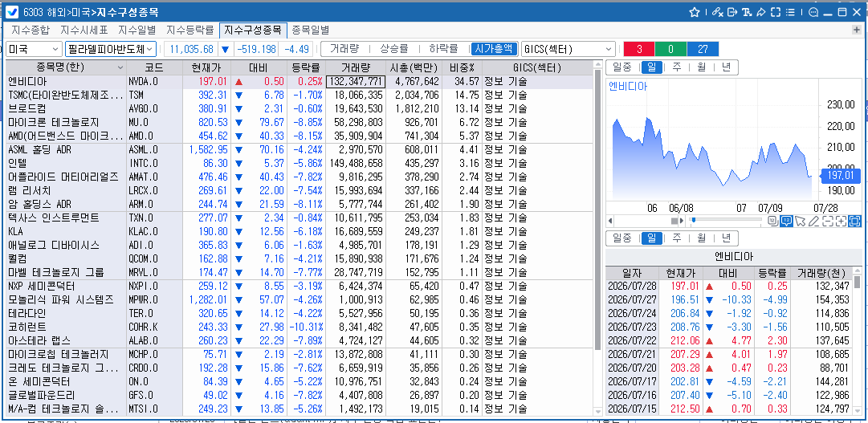Click the stock table scrollbar up arrow
This screenshot has height=423, width=868.
(x=597, y=65)
